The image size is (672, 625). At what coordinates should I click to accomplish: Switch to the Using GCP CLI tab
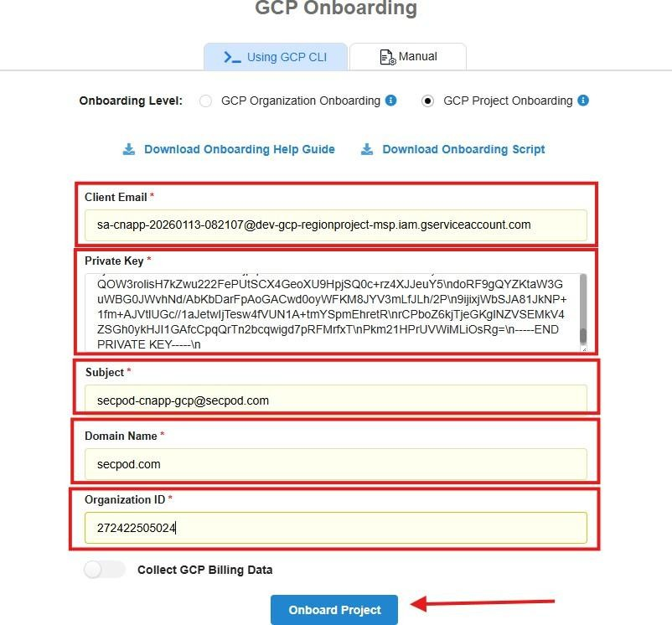click(x=275, y=57)
